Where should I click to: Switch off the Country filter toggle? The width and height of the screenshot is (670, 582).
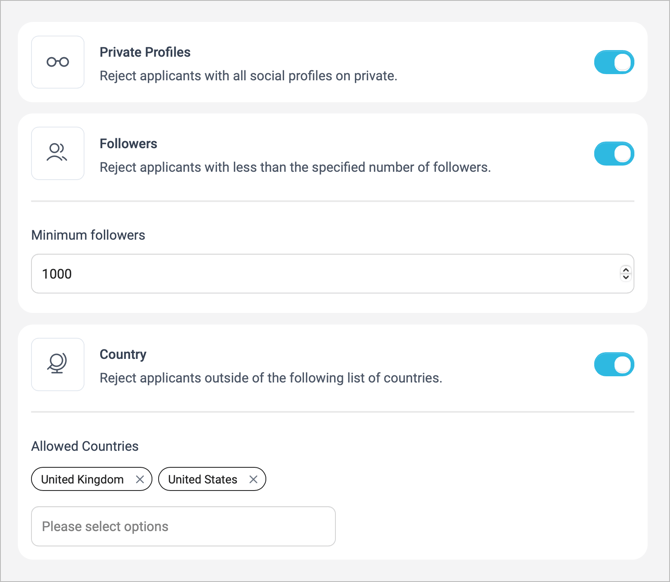614,364
